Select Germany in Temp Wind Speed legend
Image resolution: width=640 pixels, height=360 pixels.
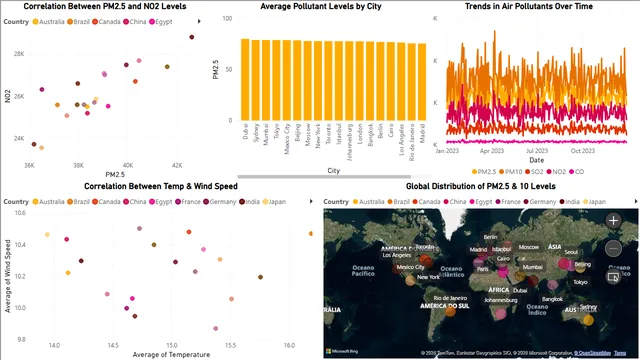pyautogui.click(x=220, y=202)
